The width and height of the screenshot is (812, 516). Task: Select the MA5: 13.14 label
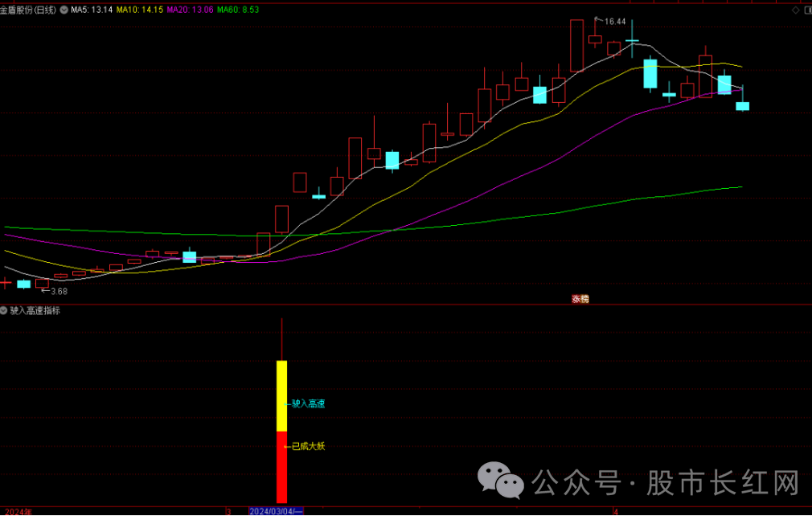coord(92,10)
